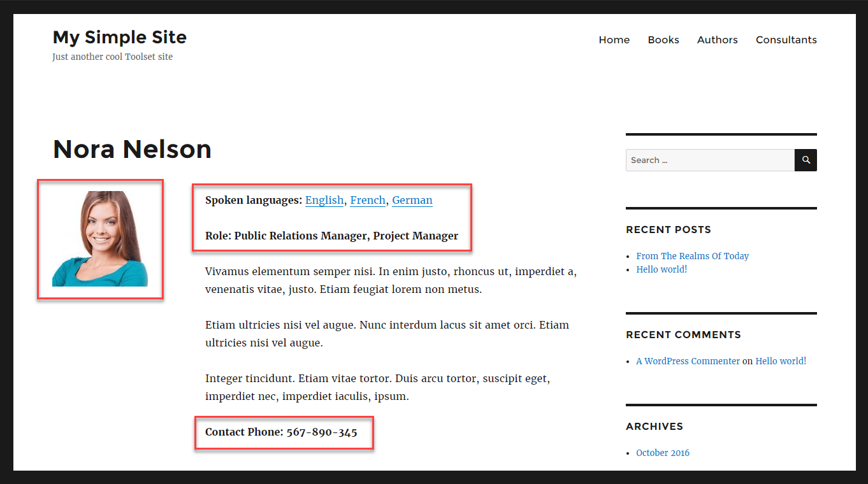Click the Recent Posts section heading
868x484 pixels.
coord(668,229)
